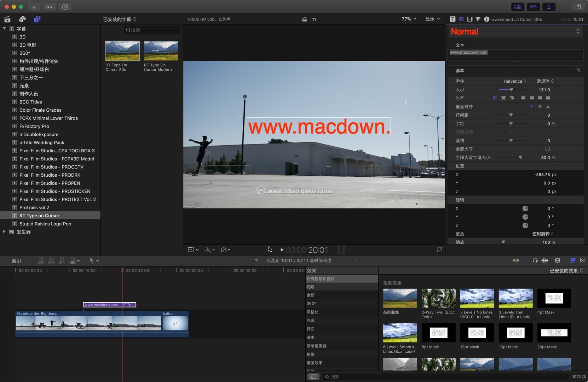Toggle the timeline panel layout button

[x=534, y=7]
